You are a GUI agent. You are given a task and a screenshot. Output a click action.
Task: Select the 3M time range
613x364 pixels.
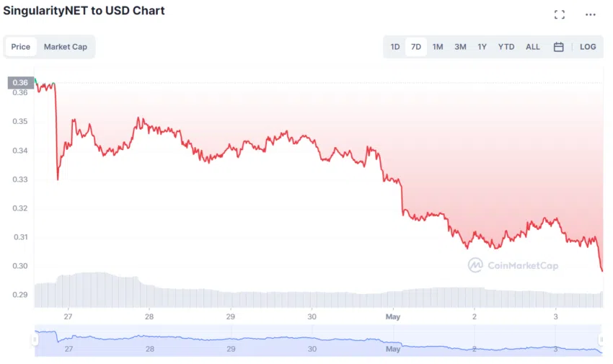[460, 47]
